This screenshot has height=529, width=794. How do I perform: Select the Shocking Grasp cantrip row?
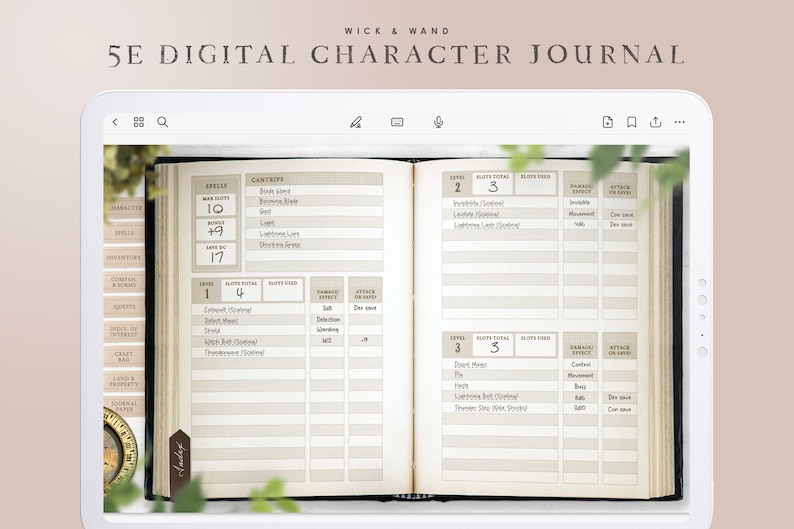point(314,245)
